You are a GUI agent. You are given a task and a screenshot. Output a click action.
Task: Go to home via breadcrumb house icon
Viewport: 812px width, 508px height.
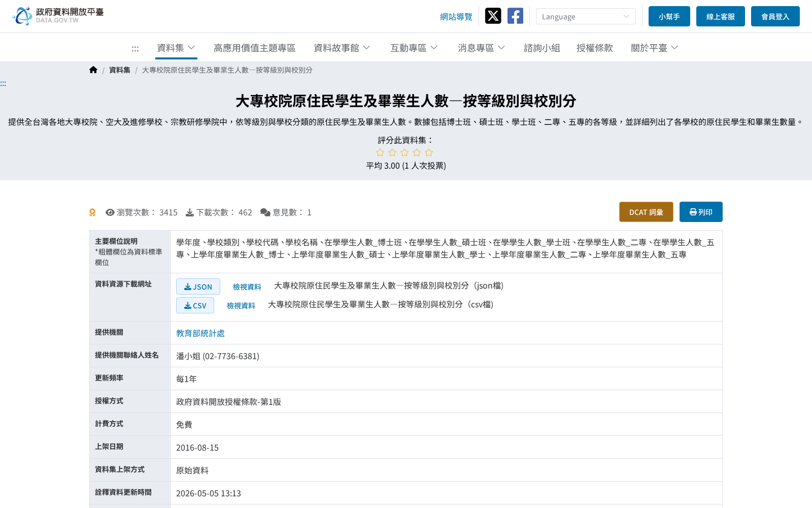coord(93,70)
